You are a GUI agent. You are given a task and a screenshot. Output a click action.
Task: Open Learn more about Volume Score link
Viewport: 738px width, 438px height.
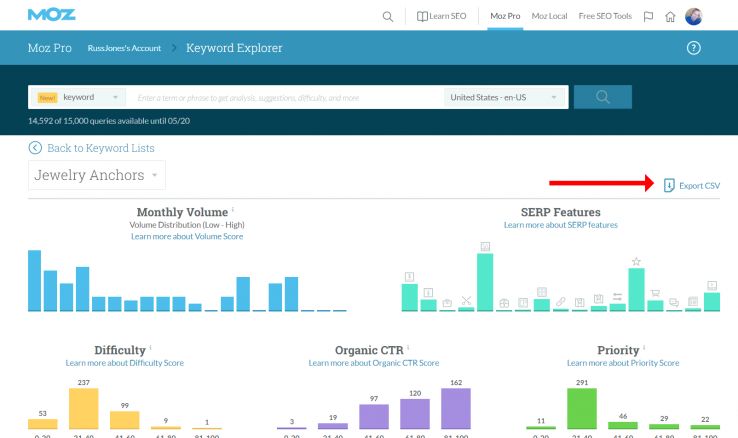click(187, 236)
